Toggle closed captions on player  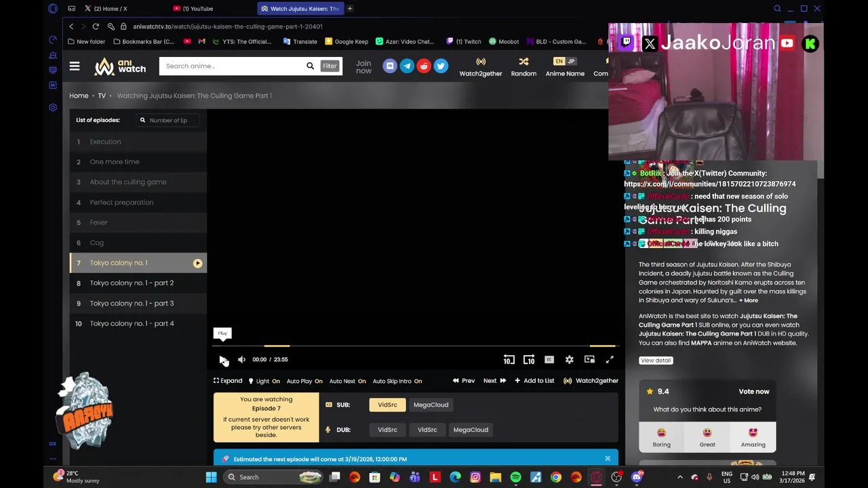(x=549, y=360)
